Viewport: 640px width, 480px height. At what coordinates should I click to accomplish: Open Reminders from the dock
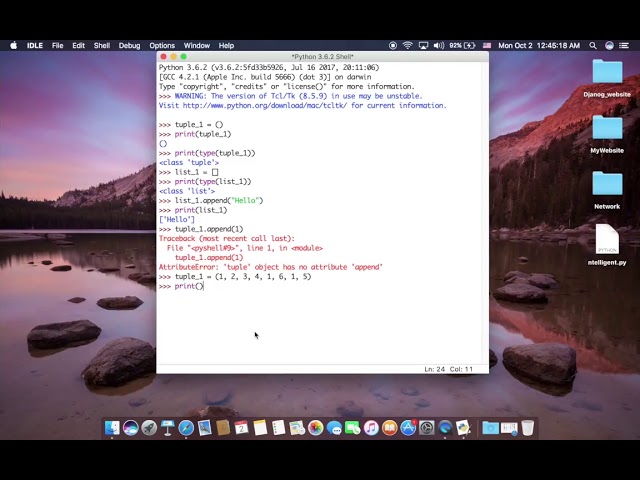tap(279, 428)
